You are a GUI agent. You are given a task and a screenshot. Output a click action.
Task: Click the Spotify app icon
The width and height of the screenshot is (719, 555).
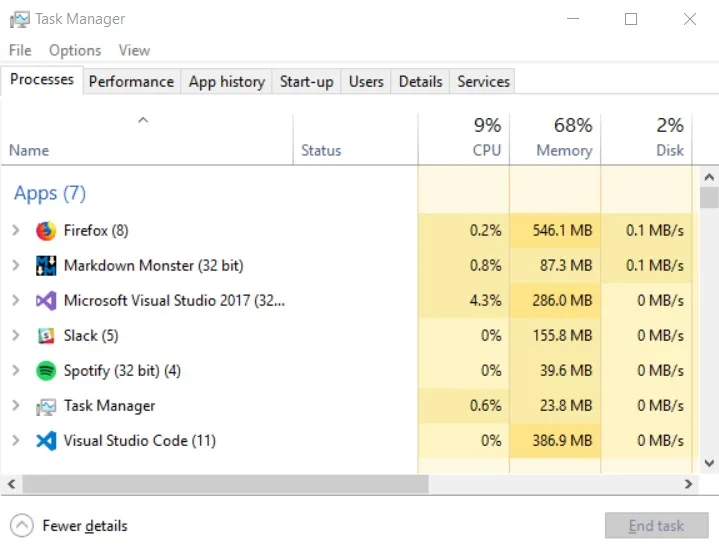pyautogui.click(x=46, y=371)
